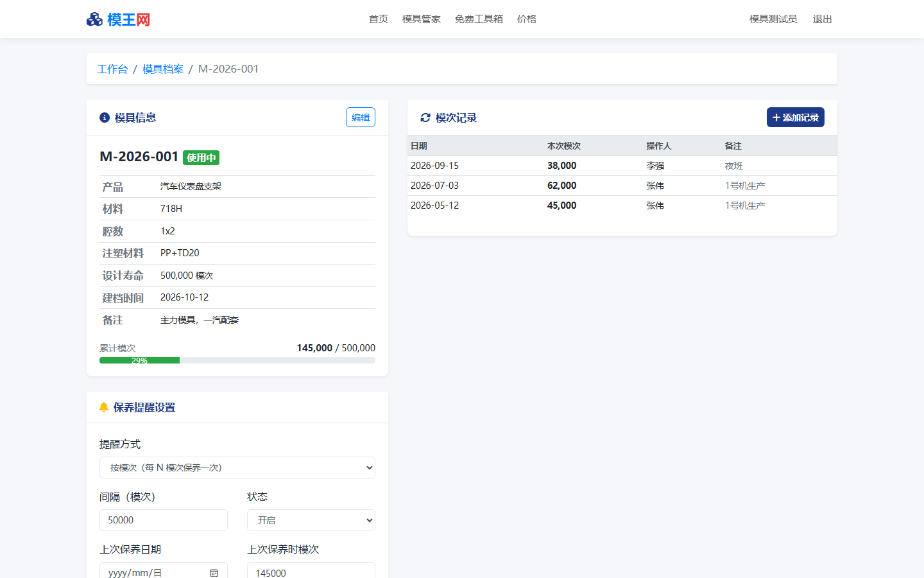
Task: Click the 模王网 logo icon
Action: pyautogui.click(x=94, y=19)
